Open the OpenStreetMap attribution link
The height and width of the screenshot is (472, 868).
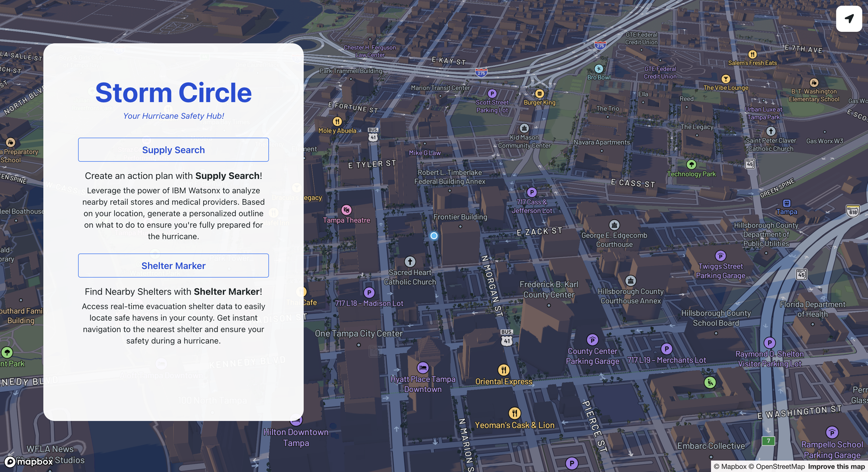click(776, 466)
